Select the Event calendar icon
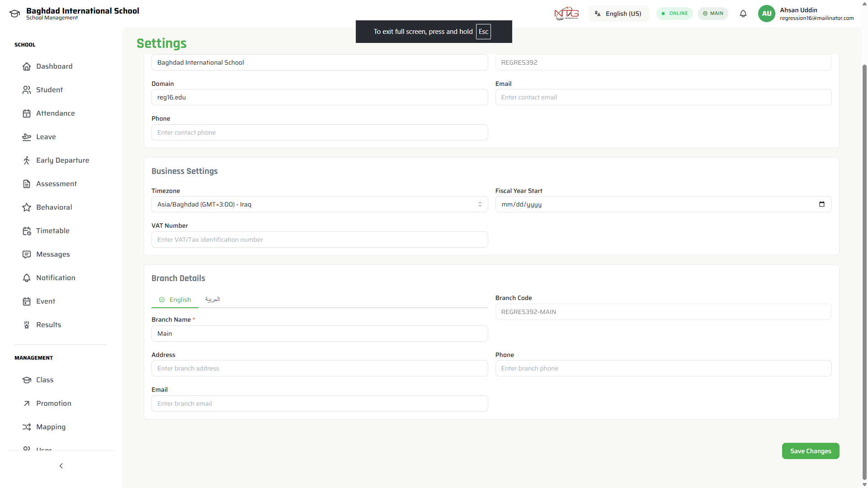 (x=27, y=301)
